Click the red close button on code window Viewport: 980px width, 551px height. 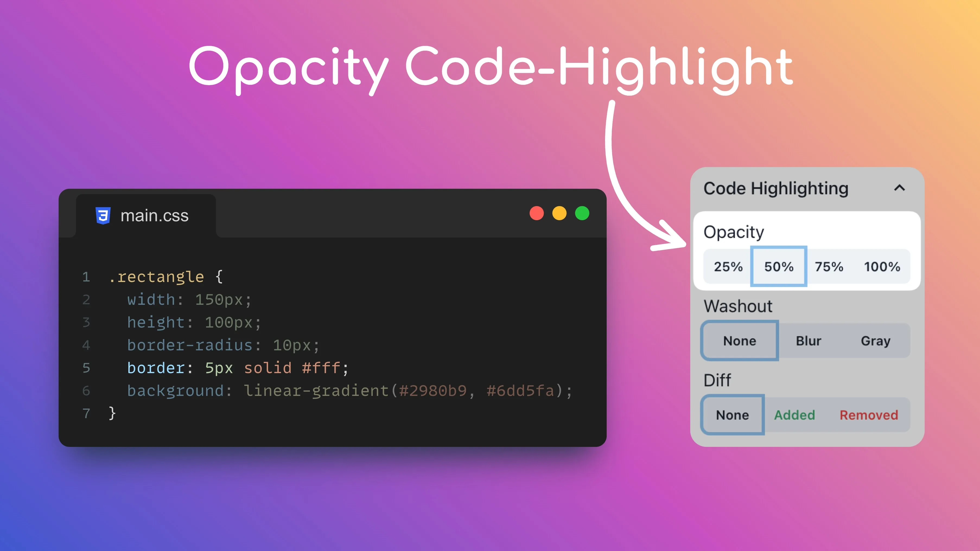536,213
